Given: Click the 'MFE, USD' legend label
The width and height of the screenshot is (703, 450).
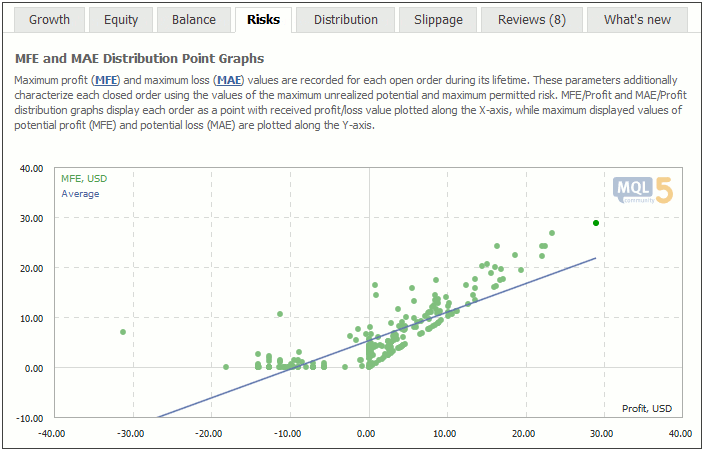Looking at the screenshot, I should tap(84, 178).
